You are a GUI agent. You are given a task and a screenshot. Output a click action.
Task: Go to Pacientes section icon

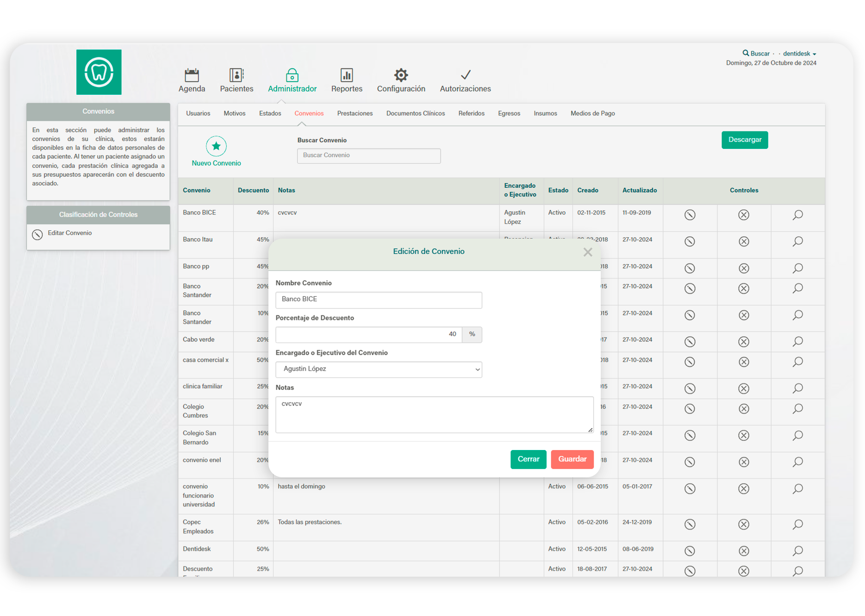236,75
